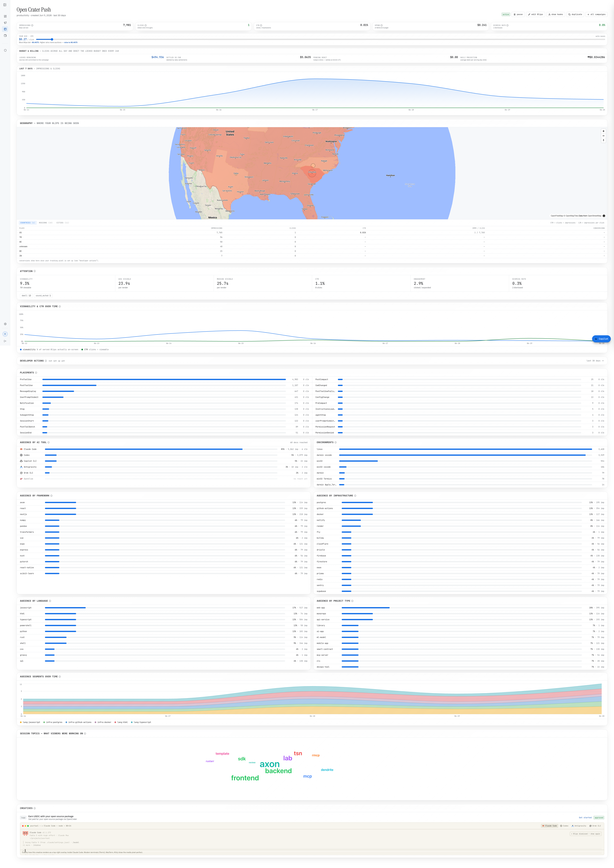Image resolution: width=614 pixels, height=868 pixels.
Task: Click the 'axon' session topic word
Action: pyautogui.click(x=270, y=764)
